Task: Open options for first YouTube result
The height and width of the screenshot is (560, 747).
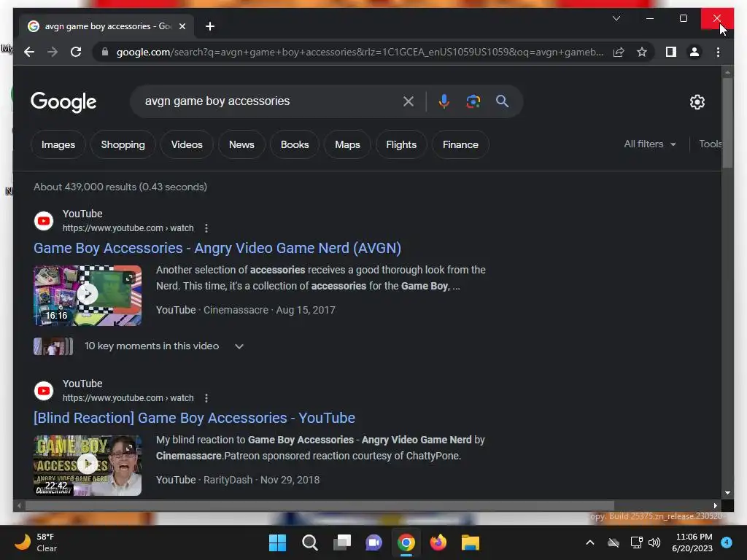Action: click(x=206, y=228)
